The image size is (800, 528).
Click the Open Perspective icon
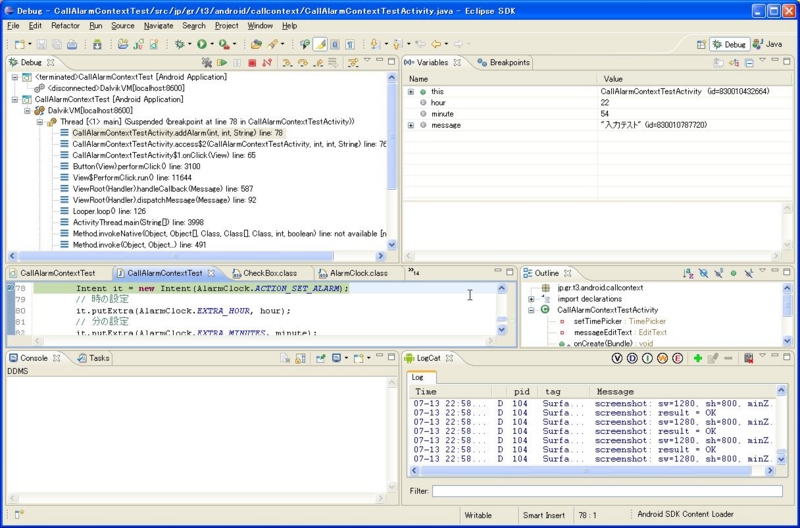click(x=702, y=44)
